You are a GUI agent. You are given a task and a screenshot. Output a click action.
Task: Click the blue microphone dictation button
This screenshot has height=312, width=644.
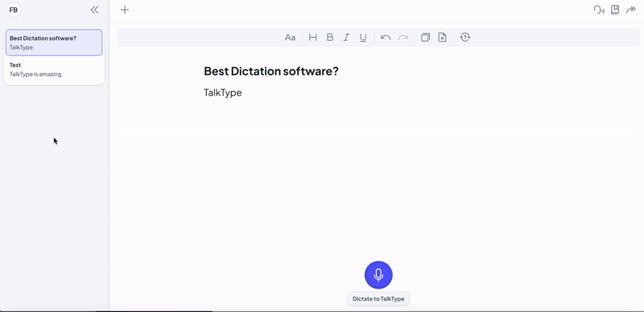click(x=378, y=275)
